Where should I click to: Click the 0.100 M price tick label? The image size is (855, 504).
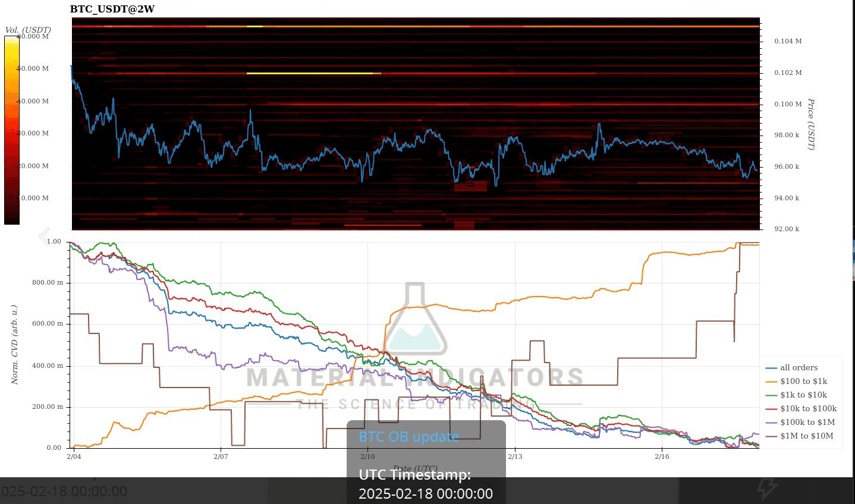pos(788,104)
